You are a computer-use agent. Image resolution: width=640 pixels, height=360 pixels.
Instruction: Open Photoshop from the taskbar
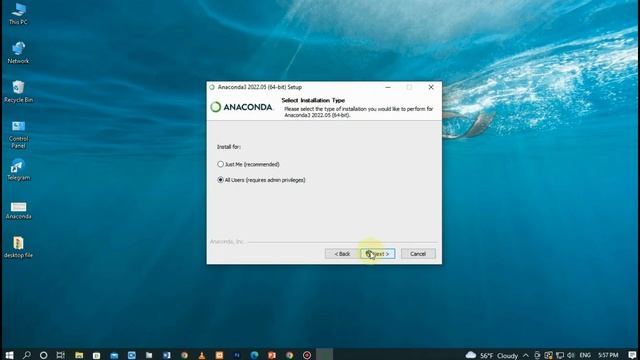click(237, 355)
